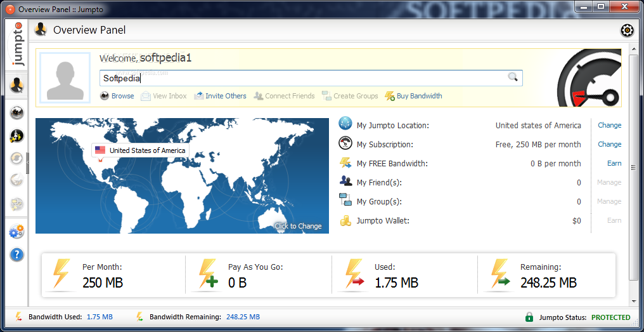Click the '0 B per month' bandwidth value
The height and width of the screenshot is (332, 644).
click(x=556, y=164)
